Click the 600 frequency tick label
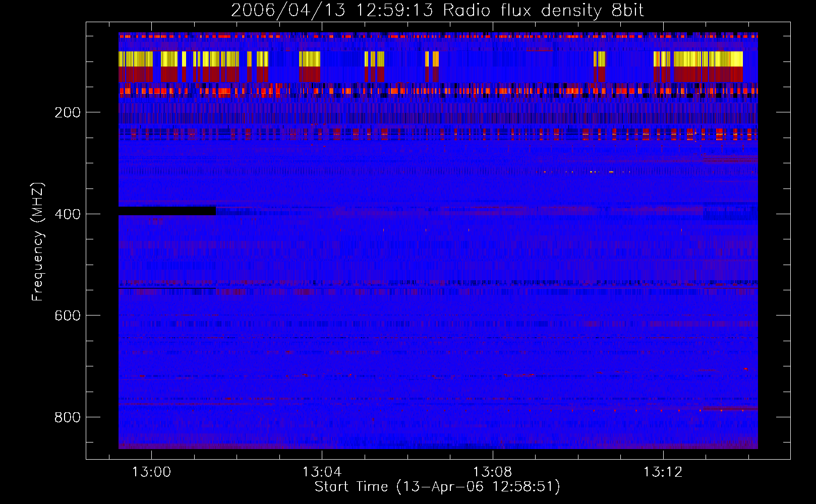 67,316
